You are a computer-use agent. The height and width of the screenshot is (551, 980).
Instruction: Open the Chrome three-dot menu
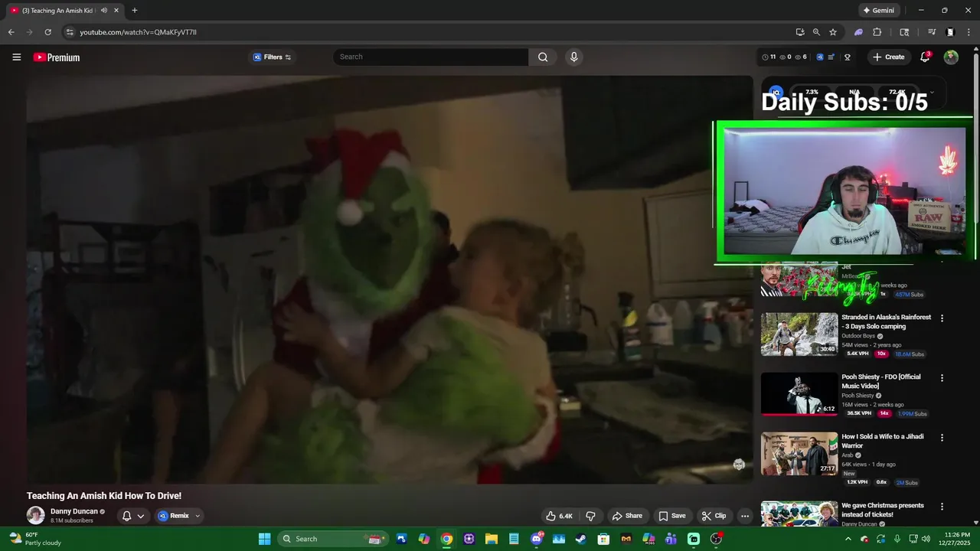(968, 32)
